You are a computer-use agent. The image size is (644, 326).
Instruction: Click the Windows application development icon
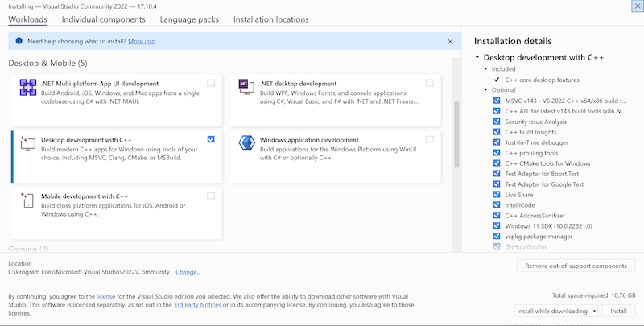(x=246, y=143)
